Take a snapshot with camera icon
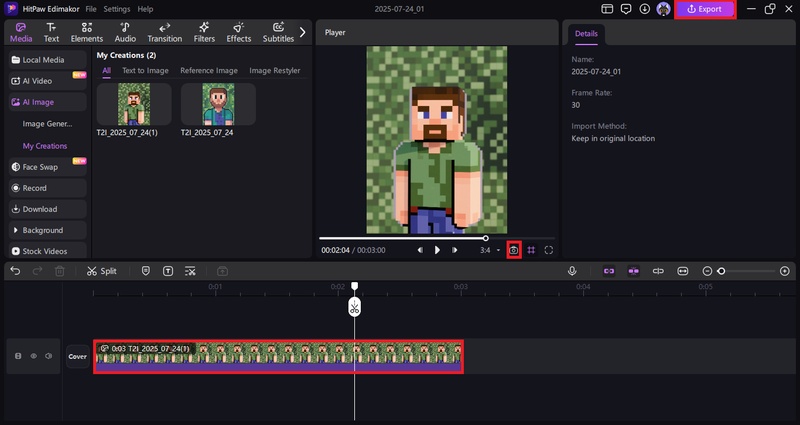The width and height of the screenshot is (800, 425). pyautogui.click(x=514, y=250)
